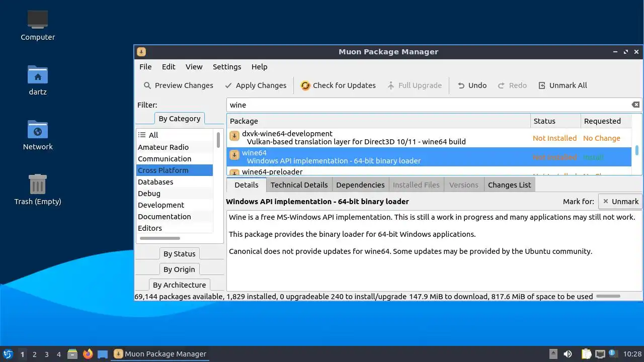Launch Firefox from the taskbar

[88, 354]
